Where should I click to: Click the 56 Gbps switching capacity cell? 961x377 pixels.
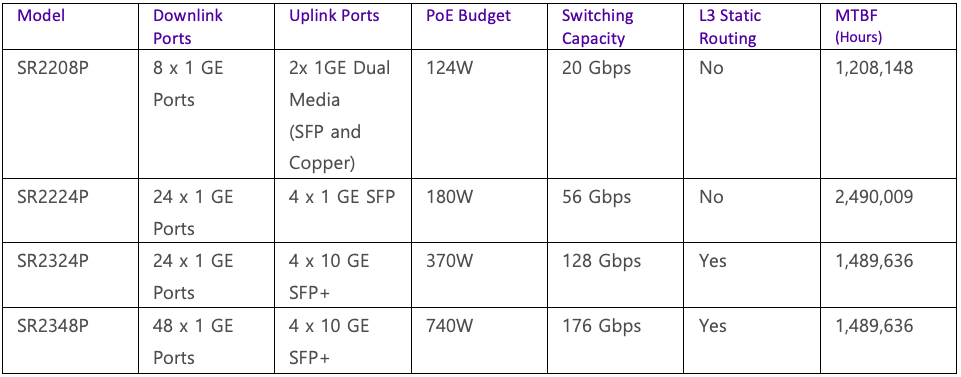pos(596,197)
